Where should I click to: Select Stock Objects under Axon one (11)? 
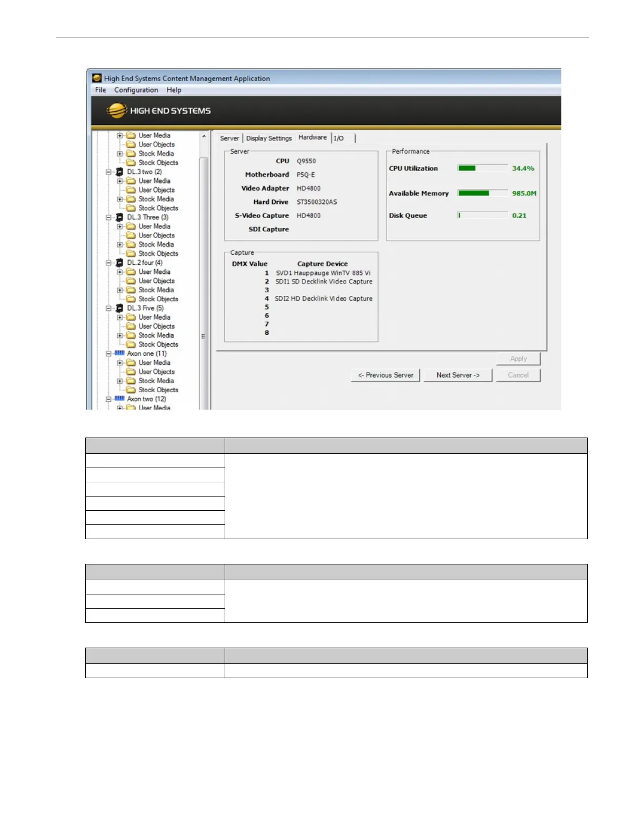click(158, 390)
